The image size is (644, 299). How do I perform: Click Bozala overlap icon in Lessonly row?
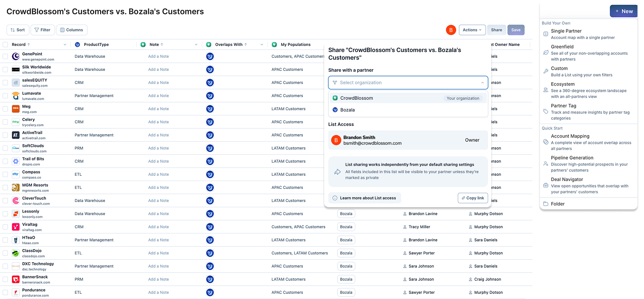click(x=210, y=214)
